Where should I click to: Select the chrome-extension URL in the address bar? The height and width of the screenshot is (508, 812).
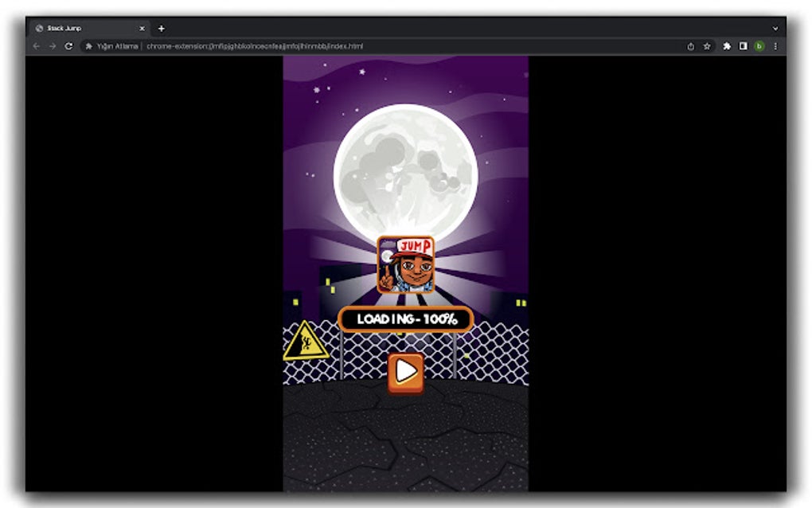click(x=255, y=46)
